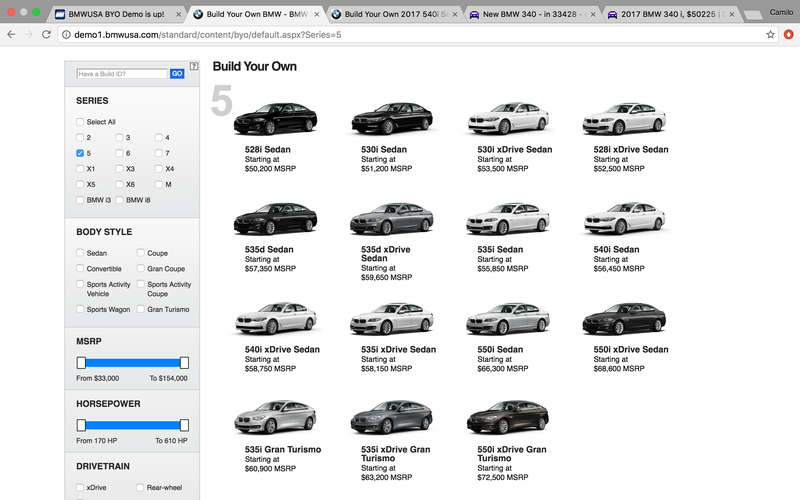
Task: Check the Sedan body style checkbox
Action: point(80,253)
